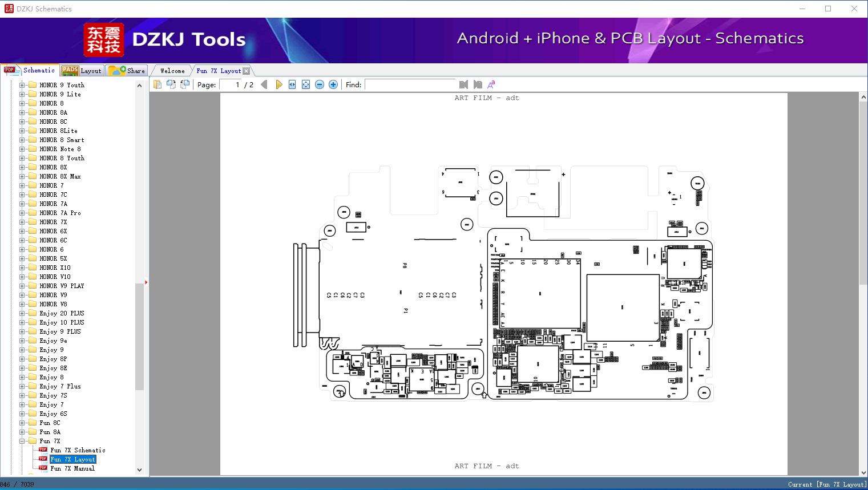Select the Enjoy 6S folder
The image size is (868, 490).
[x=53, y=414]
